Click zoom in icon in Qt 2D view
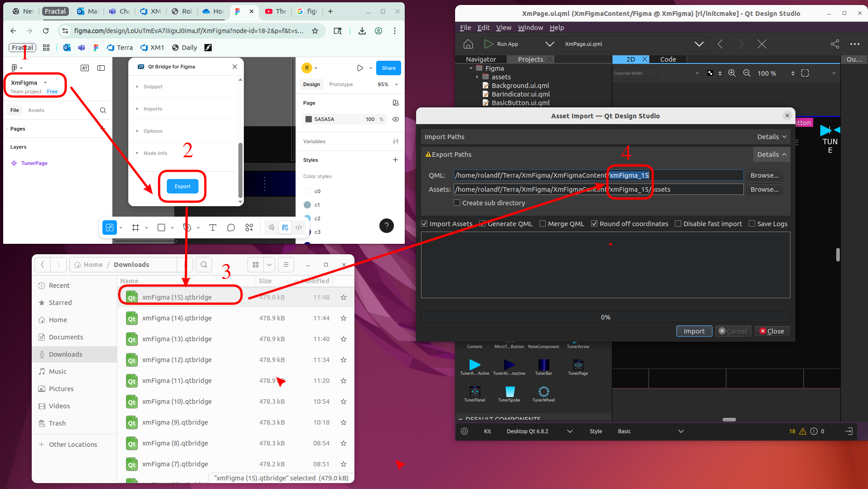This screenshot has height=489, width=868. point(732,73)
